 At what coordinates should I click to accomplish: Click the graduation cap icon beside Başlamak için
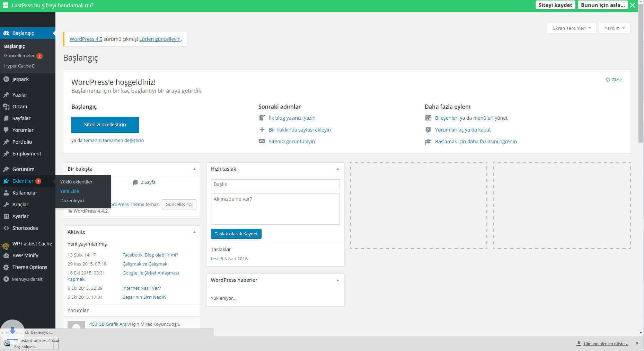click(x=428, y=142)
